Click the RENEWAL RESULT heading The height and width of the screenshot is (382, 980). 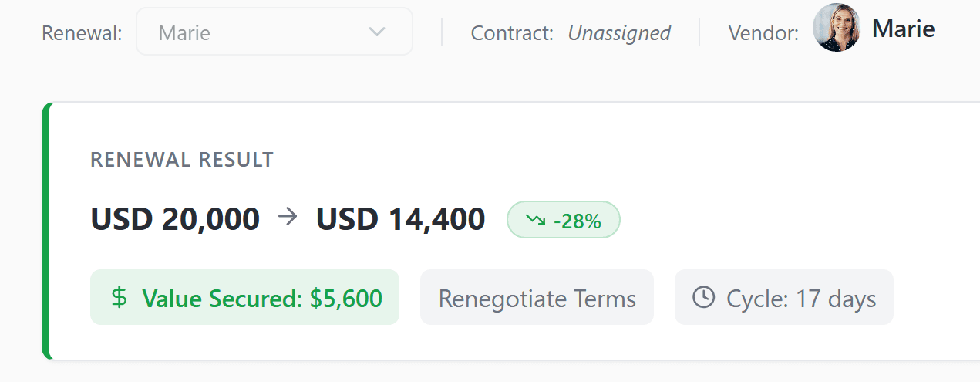182,160
